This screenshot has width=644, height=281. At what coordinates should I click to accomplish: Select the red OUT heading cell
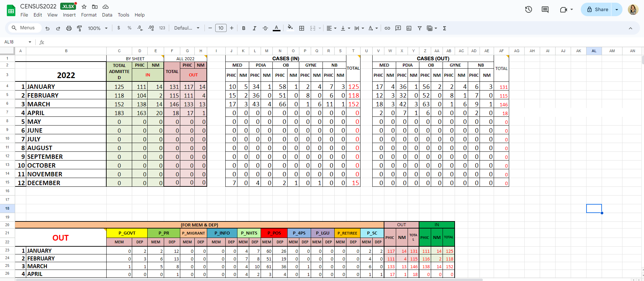[61, 238]
